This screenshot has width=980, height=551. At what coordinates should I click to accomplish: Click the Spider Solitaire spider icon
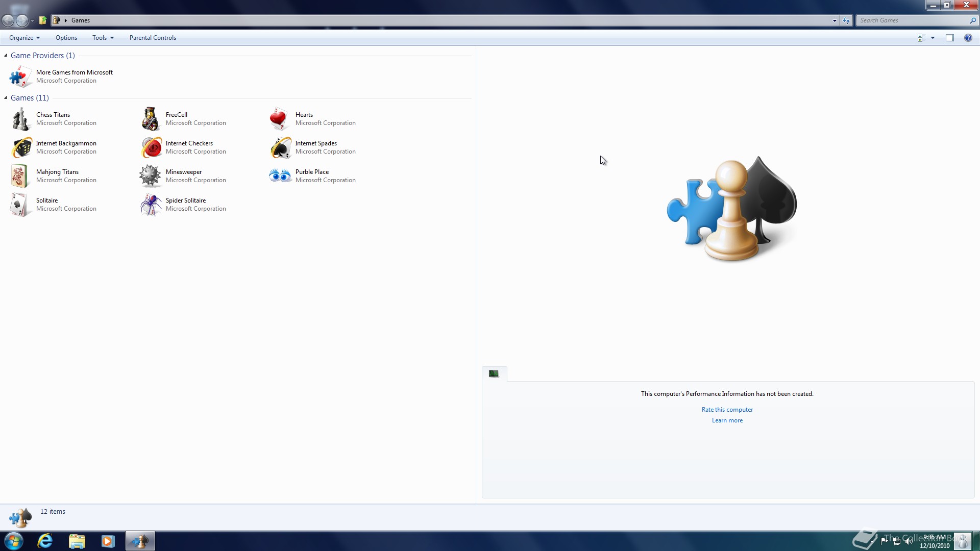pos(151,205)
